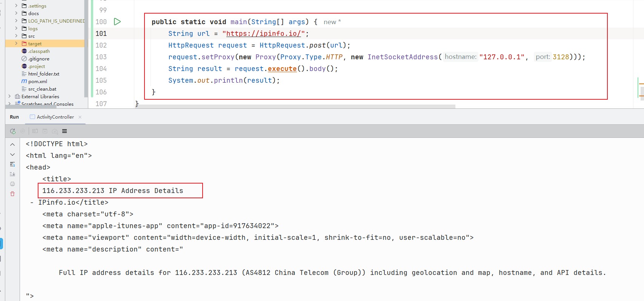This screenshot has width=644, height=301.
Task: Close the ActivityController run tab
Action: pyautogui.click(x=80, y=117)
